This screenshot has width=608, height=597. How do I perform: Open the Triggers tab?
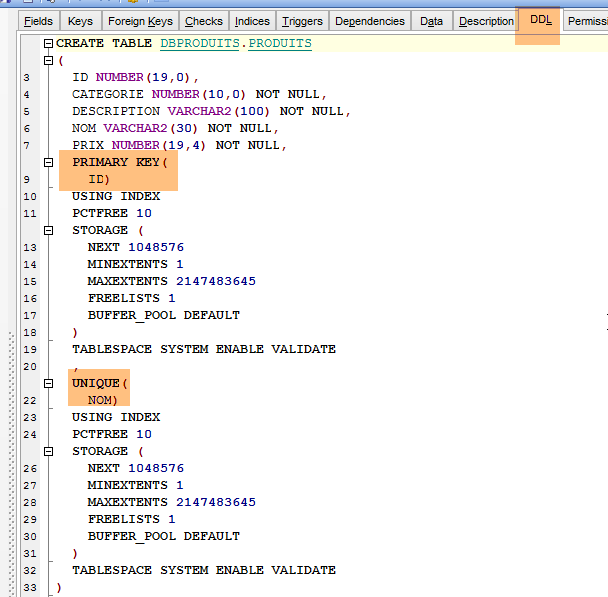(x=302, y=21)
